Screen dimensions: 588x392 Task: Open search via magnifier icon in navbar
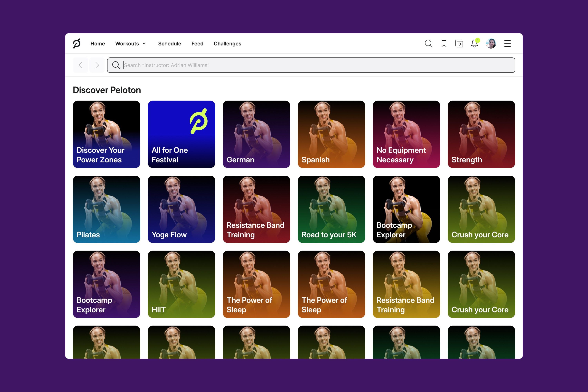point(428,44)
